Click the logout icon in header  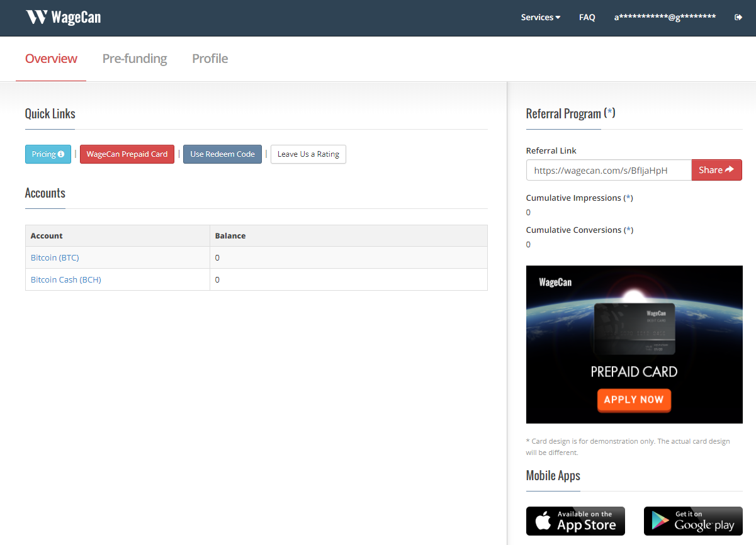[738, 18]
